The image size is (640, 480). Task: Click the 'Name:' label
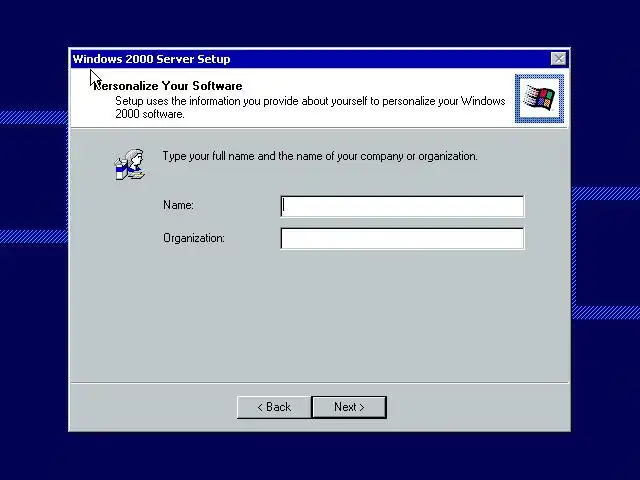tap(178, 205)
